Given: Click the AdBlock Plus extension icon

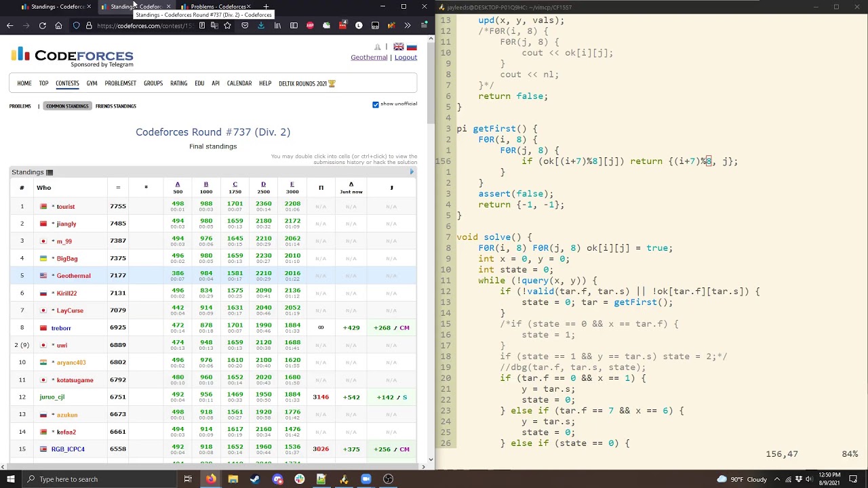Looking at the screenshot, I should [310, 26].
